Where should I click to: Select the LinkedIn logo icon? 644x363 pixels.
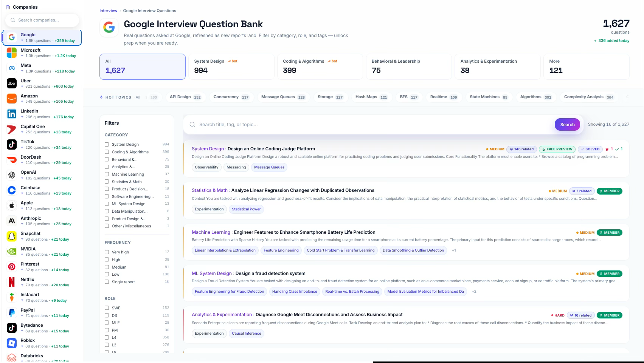(x=12, y=114)
